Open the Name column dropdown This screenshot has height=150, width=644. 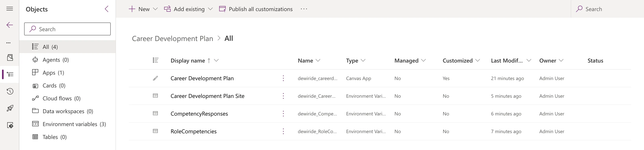[318, 60]
